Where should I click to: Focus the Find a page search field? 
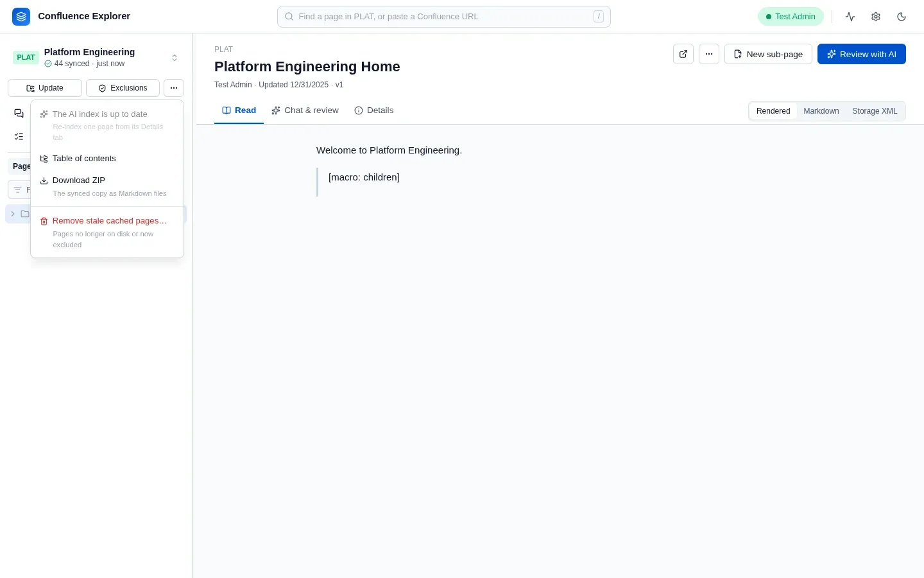444,17
